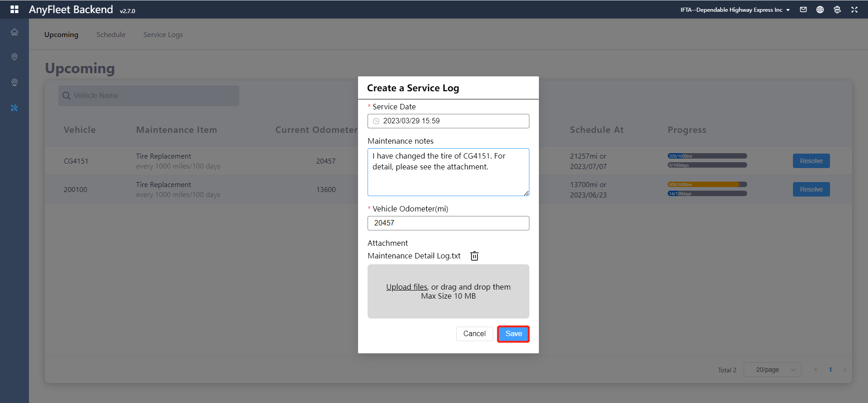The width and height of the screenshot is (868, 403).
Task: Click the Vehicle Odometer input field
Action: point(448,223)
